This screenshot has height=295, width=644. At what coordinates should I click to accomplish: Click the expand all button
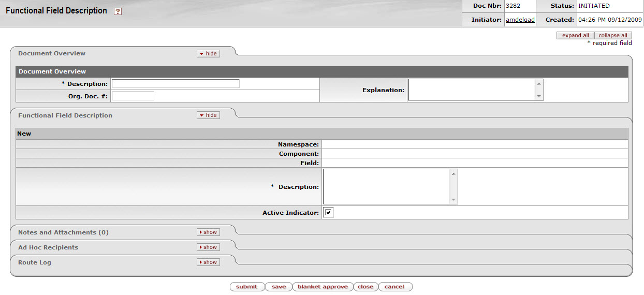575,36
